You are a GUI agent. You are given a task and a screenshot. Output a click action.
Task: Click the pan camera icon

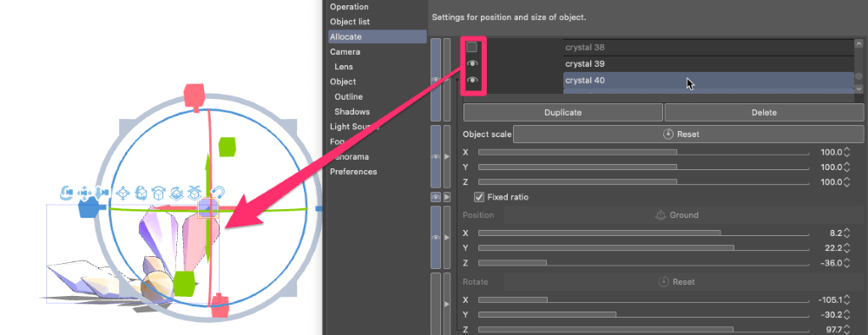[x=85, y=193]
